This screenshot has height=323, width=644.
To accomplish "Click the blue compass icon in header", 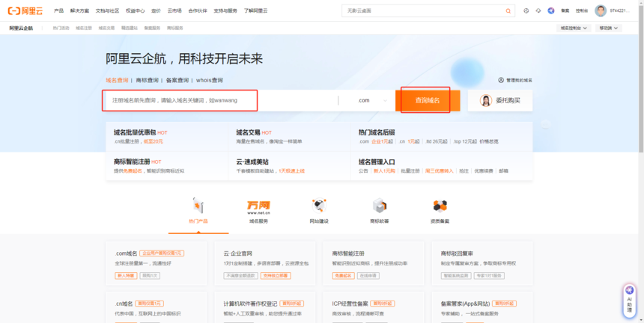I will coord(551,10).
